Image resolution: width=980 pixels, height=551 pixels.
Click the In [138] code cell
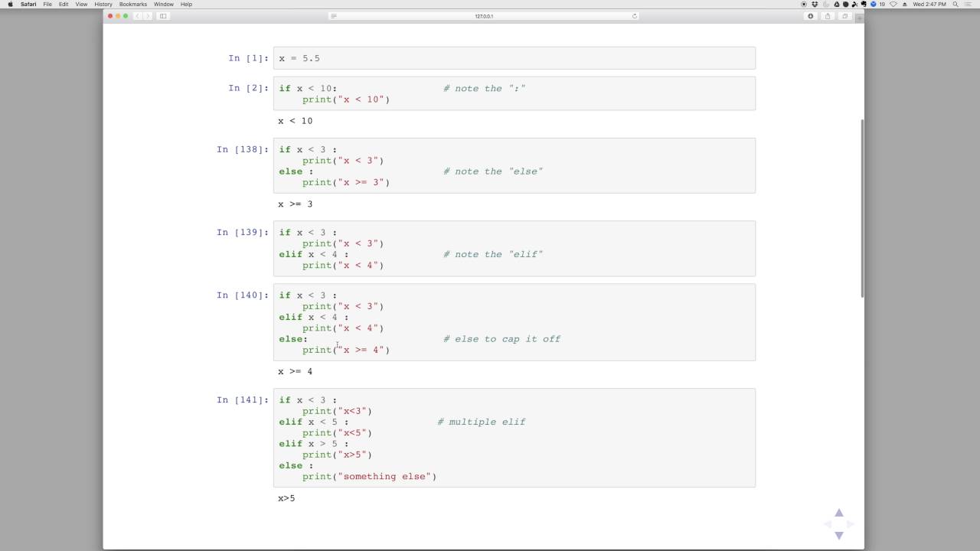[514, 165]
